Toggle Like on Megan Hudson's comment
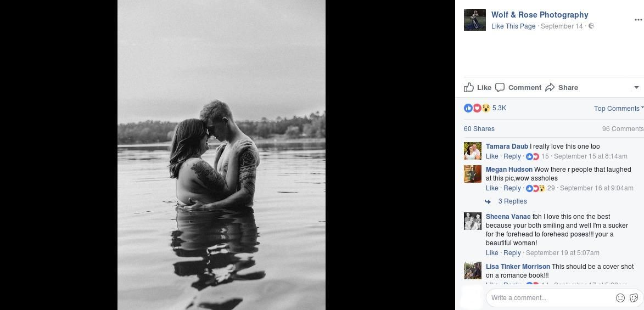The width and height of the screenshot is (644, 310). click(491, 188)
